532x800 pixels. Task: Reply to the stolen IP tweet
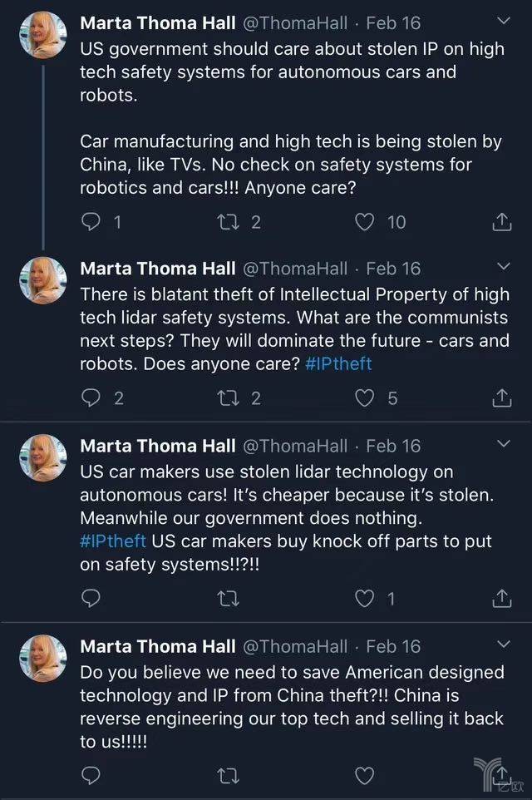pos(91,221)
